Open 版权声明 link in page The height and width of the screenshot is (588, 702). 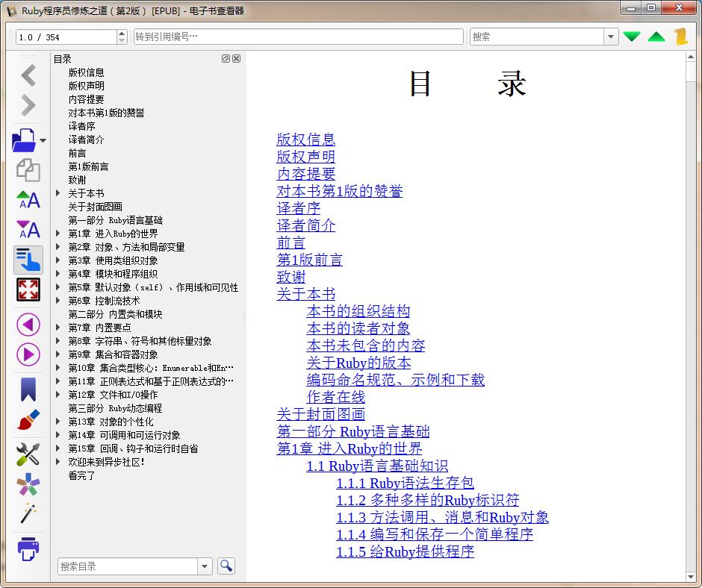[305, 157]
